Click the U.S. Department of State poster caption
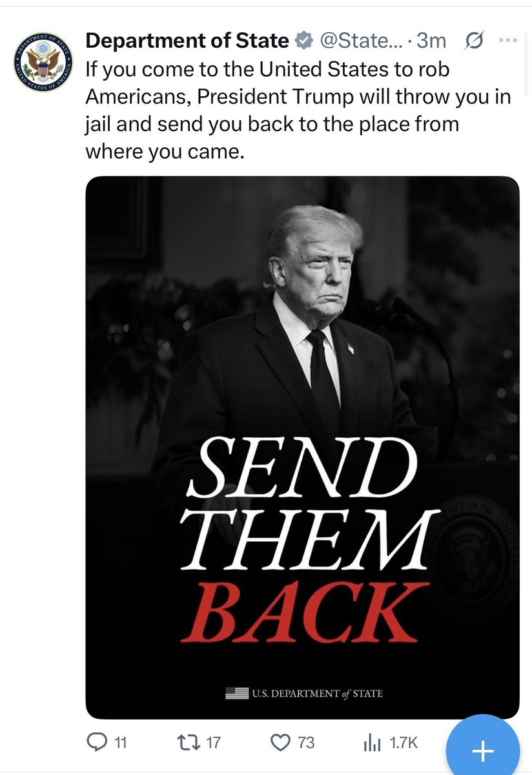Viewport: 532px width, 775px height. pyautogui.click(x=316, y=694)
